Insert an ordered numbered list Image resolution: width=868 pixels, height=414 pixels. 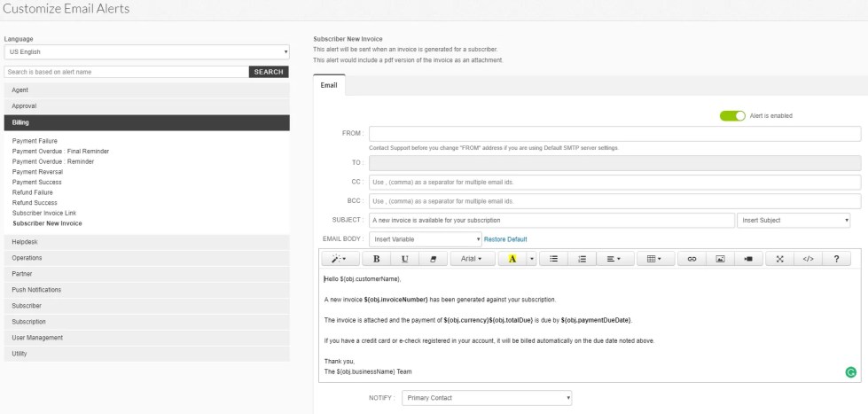pyautogui.click(x=582, y=259)
